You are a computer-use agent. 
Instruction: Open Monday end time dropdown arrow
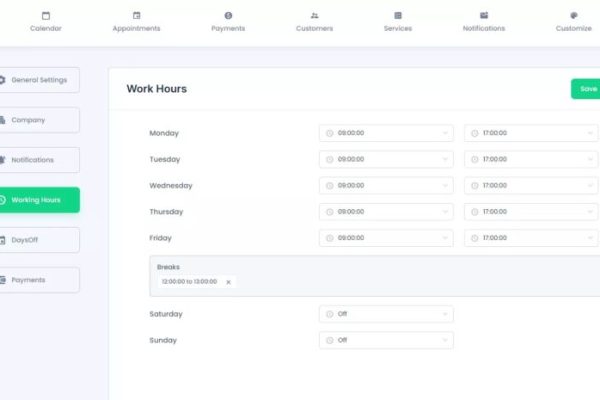coord(590,133)
